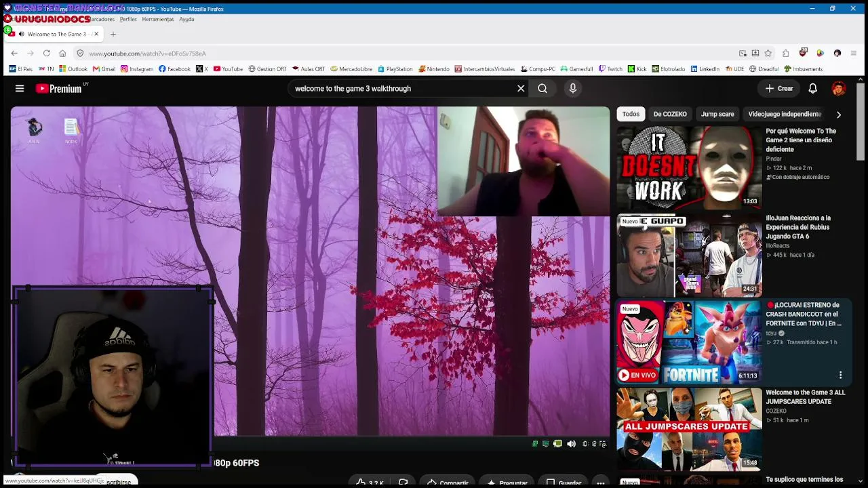Go to the Firefox home page

pos(62,53)
